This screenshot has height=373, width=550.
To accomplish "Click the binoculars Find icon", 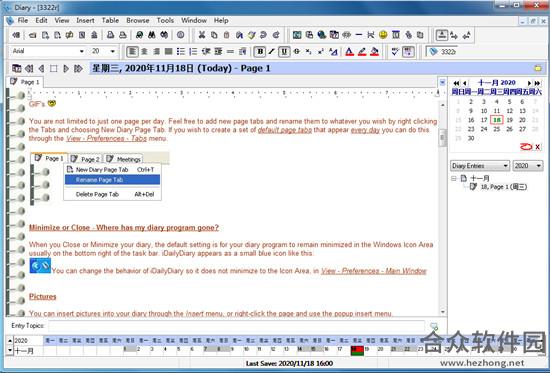I will [x=152, y=35].
